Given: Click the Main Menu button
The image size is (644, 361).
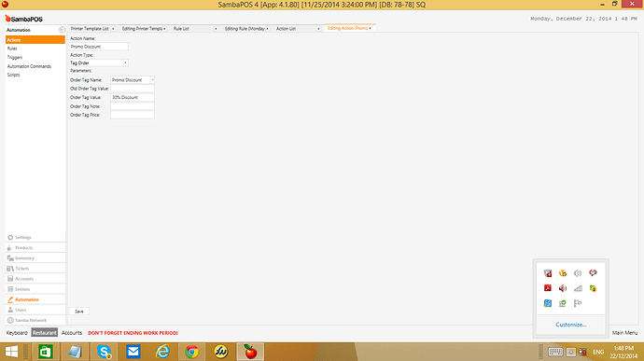Looking at the screenshot, I should coord(624,333).
